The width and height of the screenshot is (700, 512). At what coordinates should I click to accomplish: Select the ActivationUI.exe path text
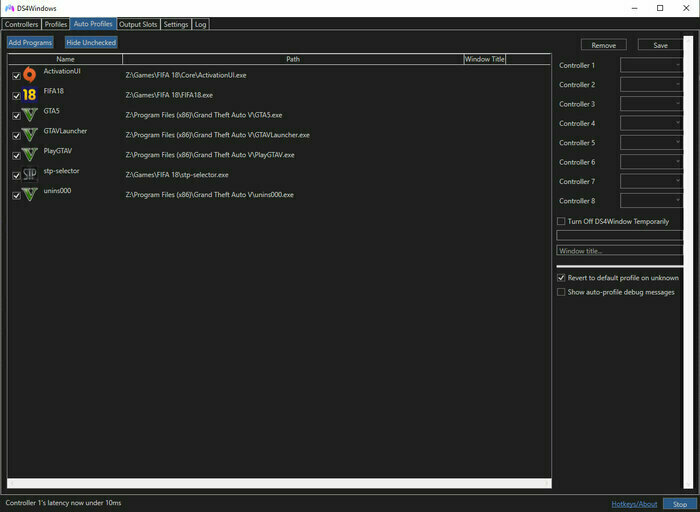click(x=186, y=75)
